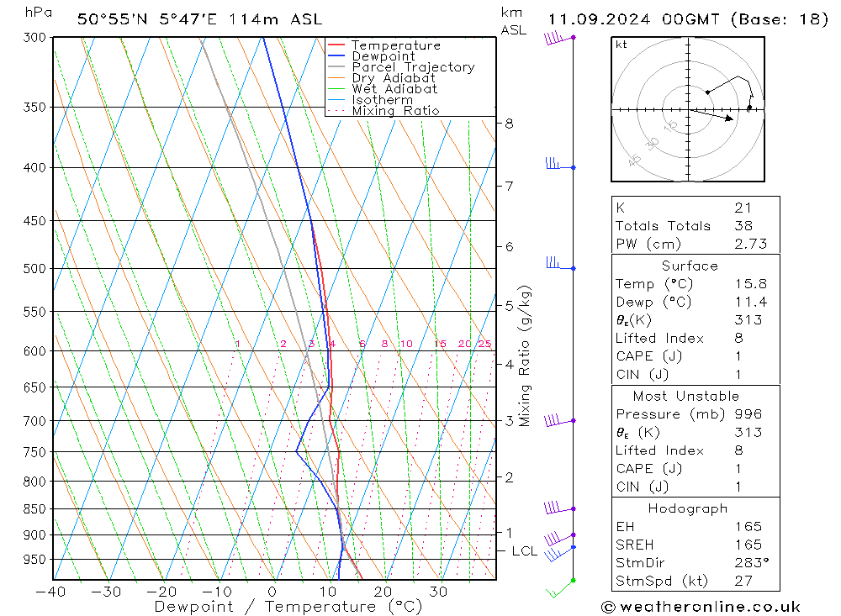This screenshot has width=841, height=616.
Task: Click the wind barb at 900 hPa
Action: click(559, 537)
